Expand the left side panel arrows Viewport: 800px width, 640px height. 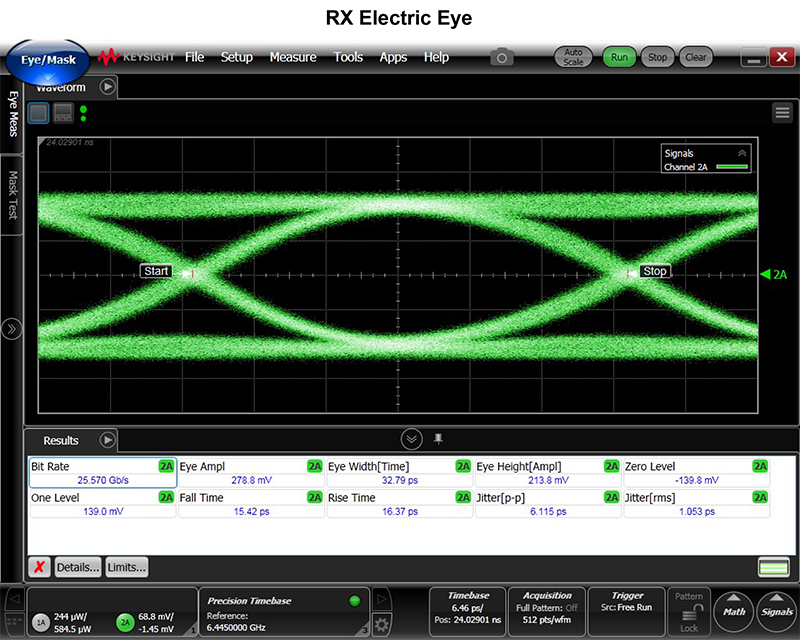tap(12, 328)
